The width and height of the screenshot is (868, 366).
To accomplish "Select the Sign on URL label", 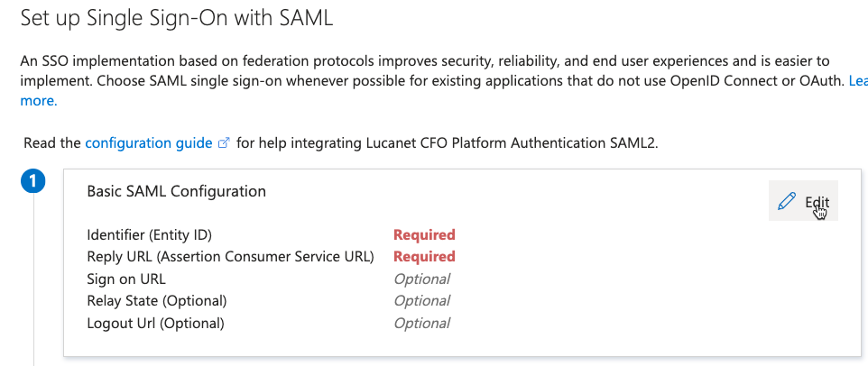I will (x=126, y=279).
